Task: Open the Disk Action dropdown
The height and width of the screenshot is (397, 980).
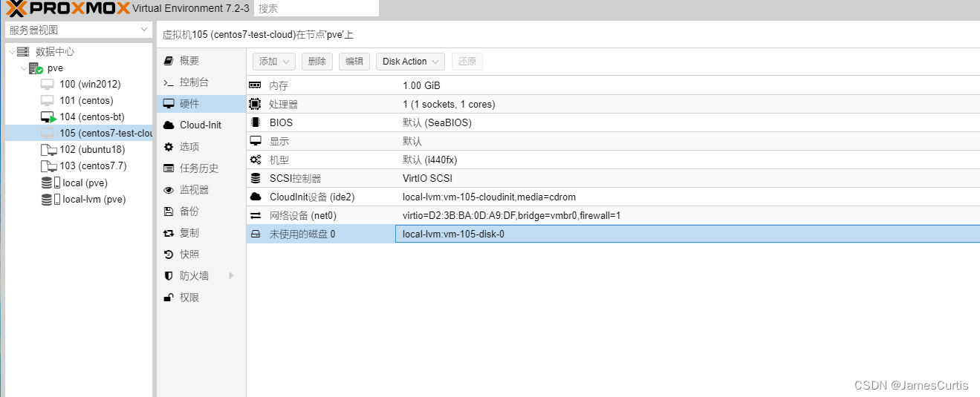Action: coord(411,62)
